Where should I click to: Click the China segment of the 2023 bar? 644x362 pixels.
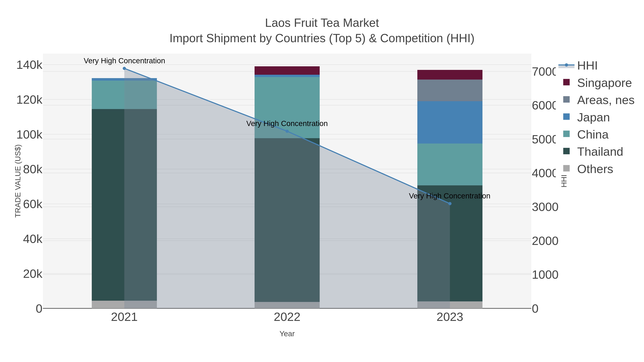tap(450, 164)
